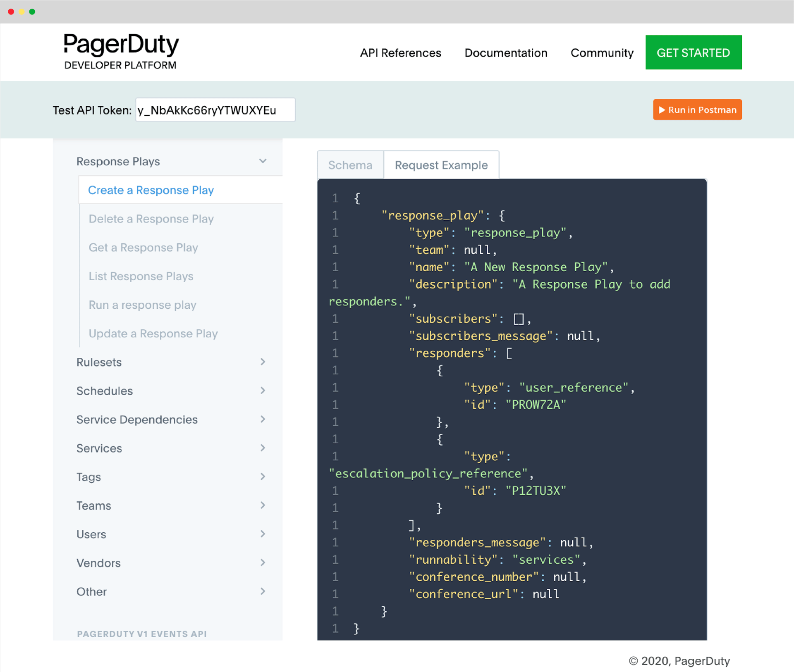The width and height of the screenshot is (794, 672).
Task: Expand the Vendors category
Action: tap(98, 563)
